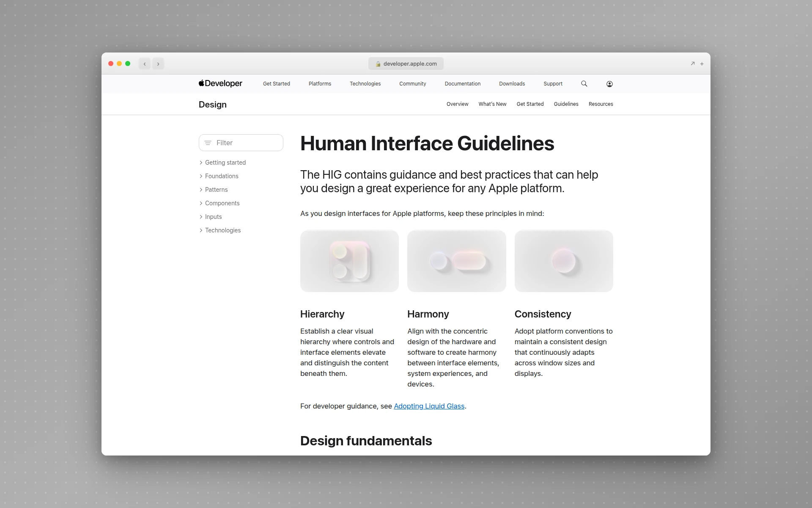Click the Hierarchy illustration thumbnail
This screenshot has height=508, width=812.
(x=349, y=261)
